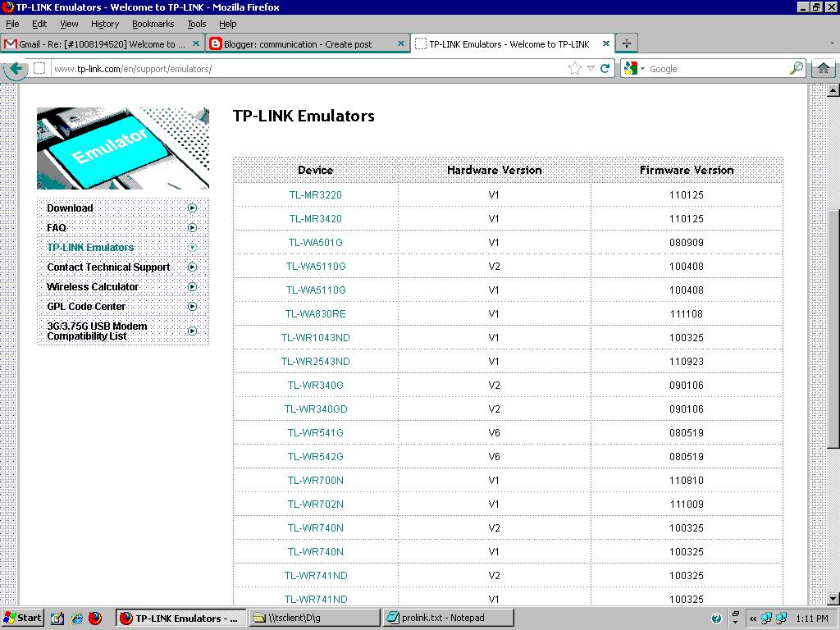Viewport: 840px width, 630px height.
Task: Open the TL-WR340GD emulator link
Action: click(316, 409)
